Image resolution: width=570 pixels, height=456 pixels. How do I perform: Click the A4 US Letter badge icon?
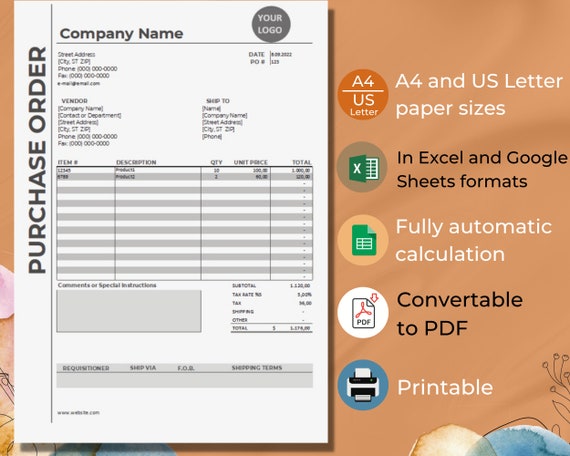[363, 95]
